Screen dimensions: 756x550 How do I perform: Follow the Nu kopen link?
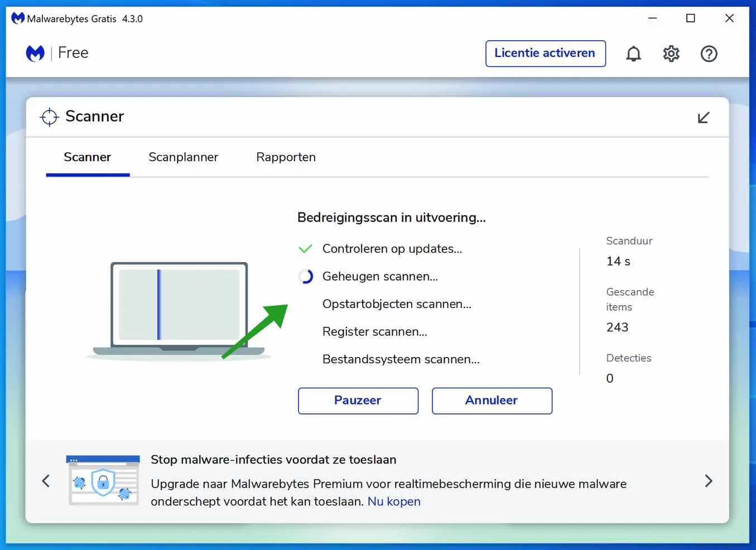394,501
